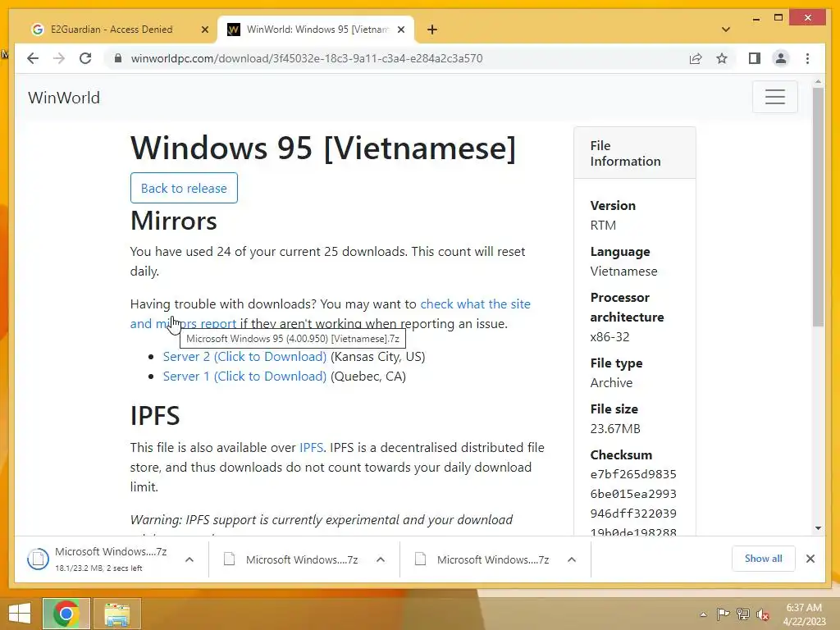Open the WinWorld hamburger menu
The image size is (840, 630).
point(774,97)
